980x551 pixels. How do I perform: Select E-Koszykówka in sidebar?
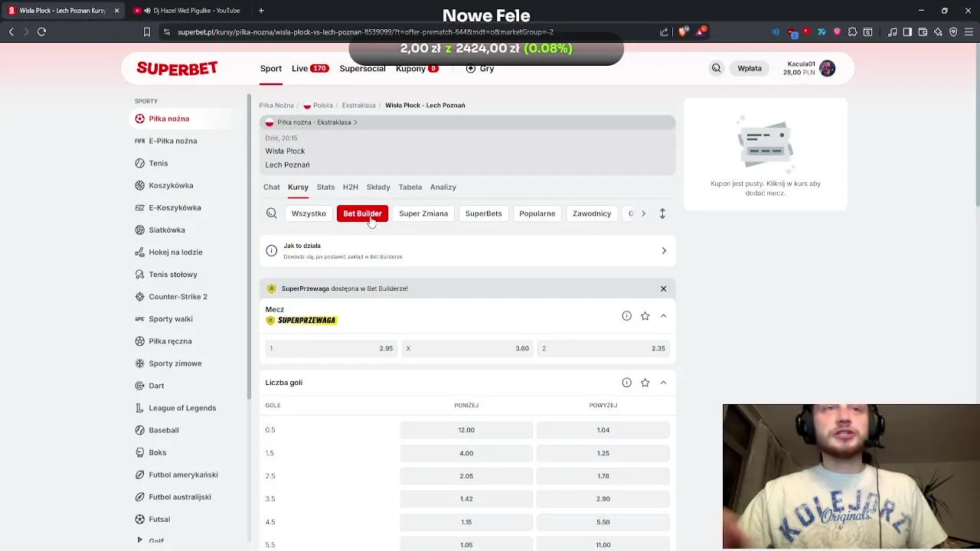[x=168, y=207]
